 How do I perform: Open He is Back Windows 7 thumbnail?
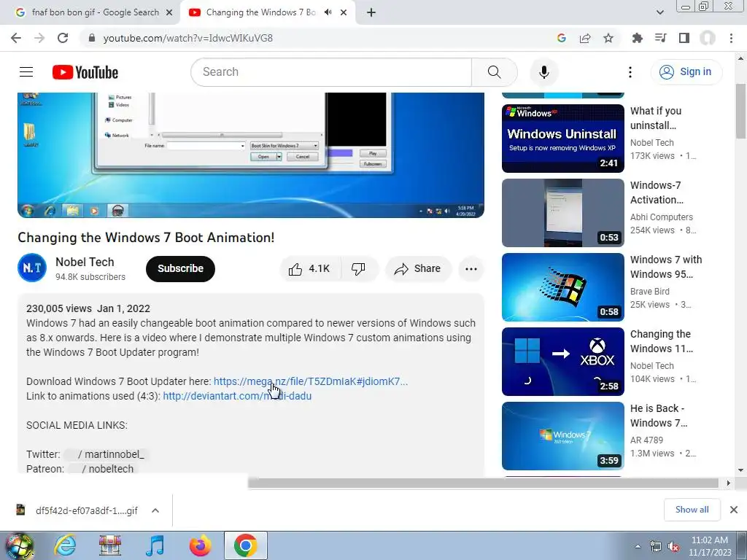(x=562, y=436)
